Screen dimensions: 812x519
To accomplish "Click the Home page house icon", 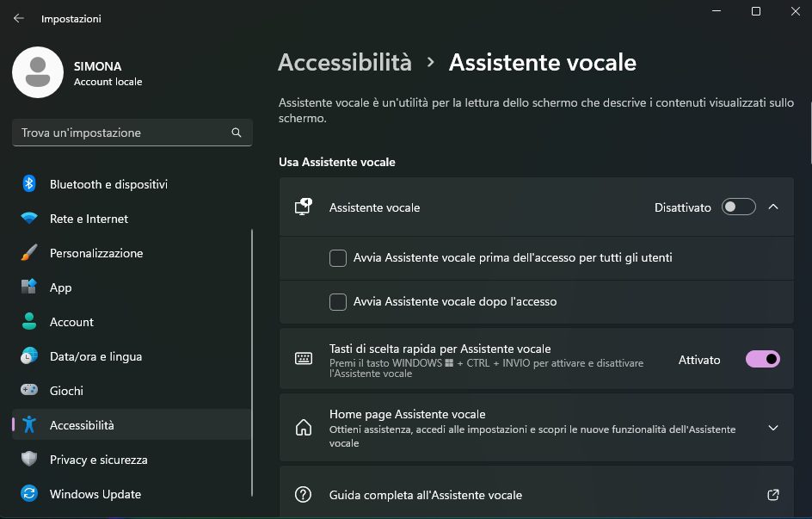I will point(304,427).
